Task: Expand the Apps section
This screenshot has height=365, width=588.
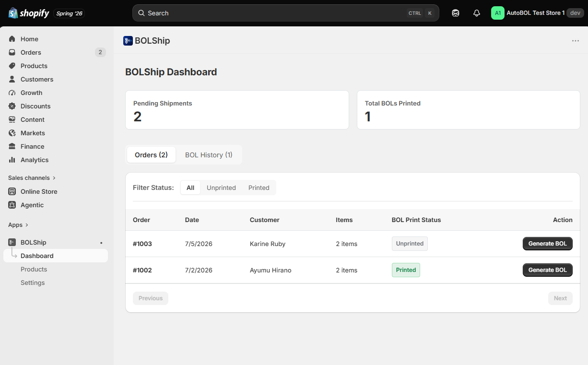Action: click(18, 225)
